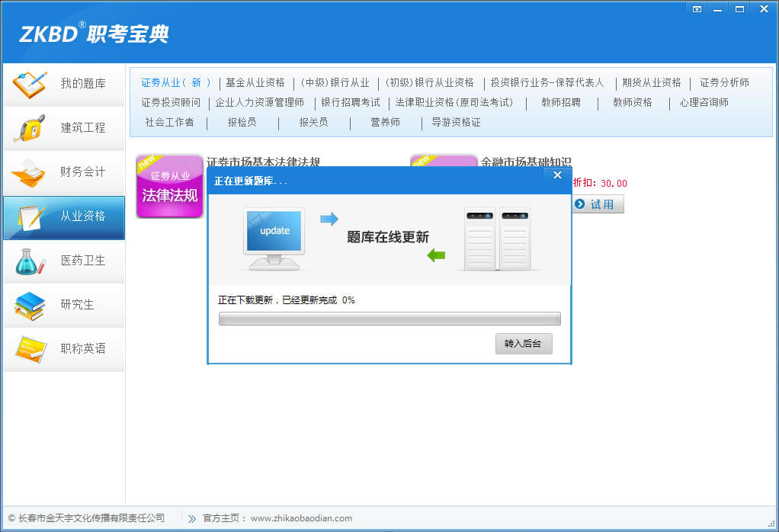Viewport: 779px width, 532px height.
Task: Click the update download progress bar
Action: (389, 318)
